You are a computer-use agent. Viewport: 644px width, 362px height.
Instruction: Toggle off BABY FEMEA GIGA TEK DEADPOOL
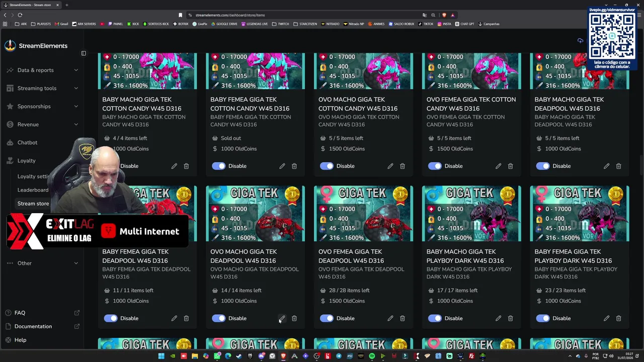[111, 318]
